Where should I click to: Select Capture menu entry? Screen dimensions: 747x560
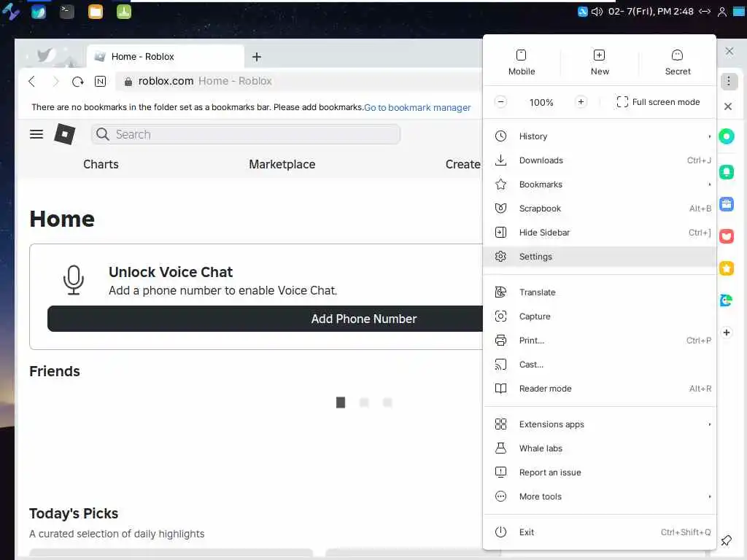click(x=600, y=316)
